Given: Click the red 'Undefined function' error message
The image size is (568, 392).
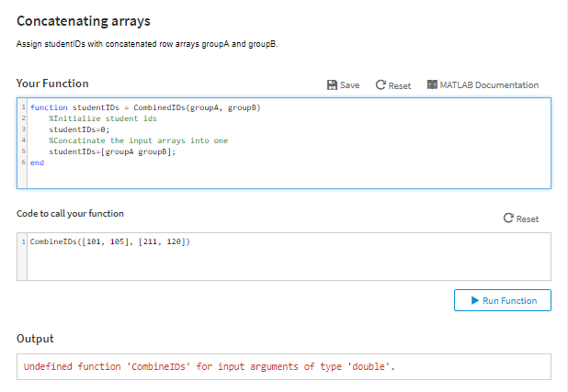Looking at the screenshot, I should point(209,366).
